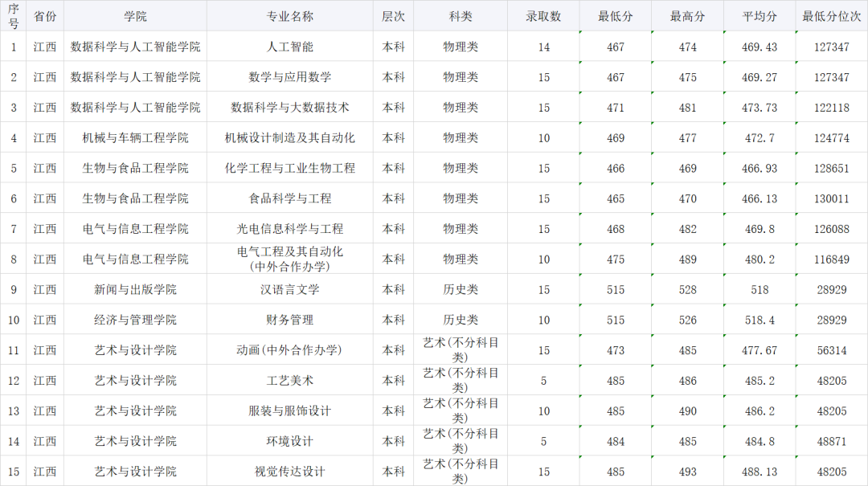Click rank value 116849

832,259
